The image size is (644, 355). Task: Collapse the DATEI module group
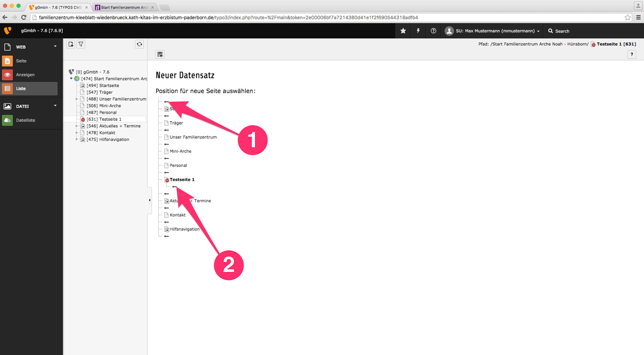(55, 106)
